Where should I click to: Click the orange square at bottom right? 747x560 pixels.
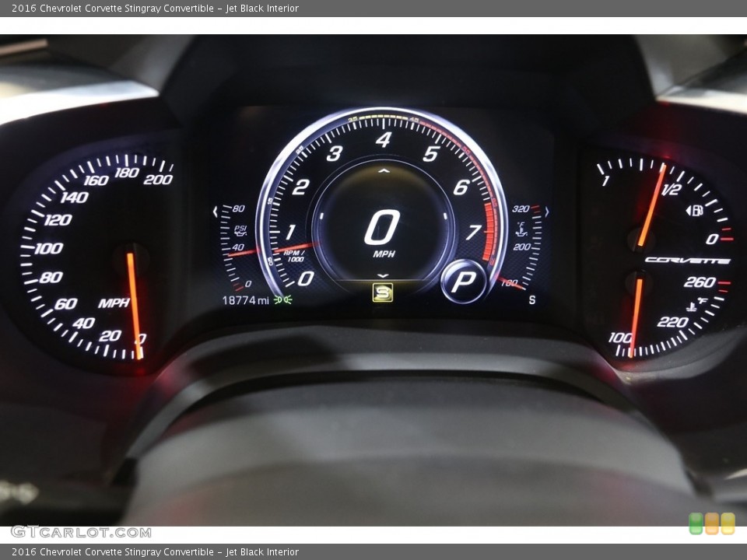pos(712,523)
